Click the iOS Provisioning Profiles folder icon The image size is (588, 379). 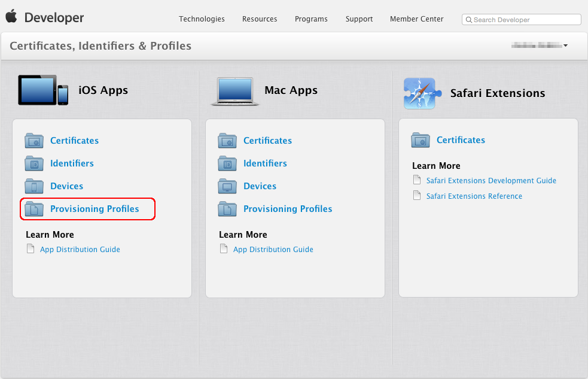pos(34,209)
